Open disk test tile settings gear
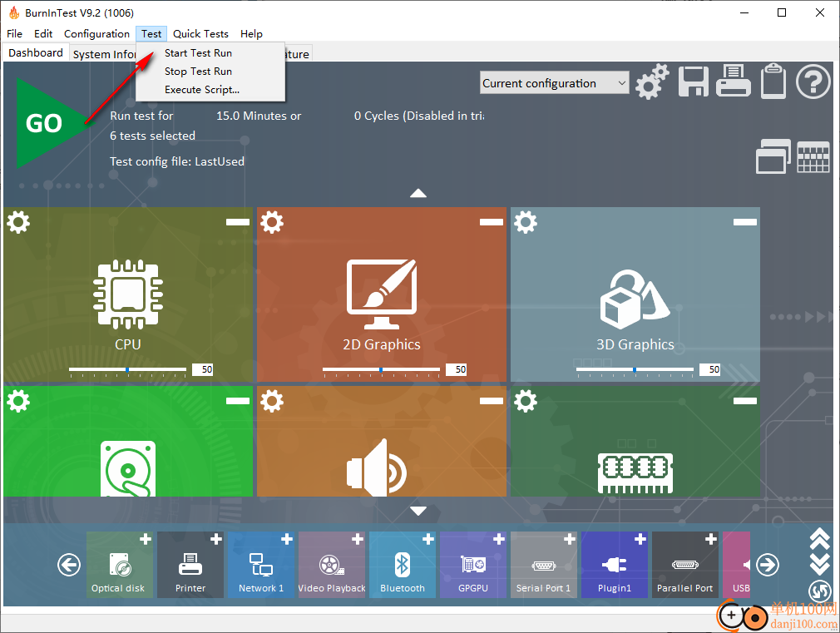 pyautogui.click(x=19, y=401)
